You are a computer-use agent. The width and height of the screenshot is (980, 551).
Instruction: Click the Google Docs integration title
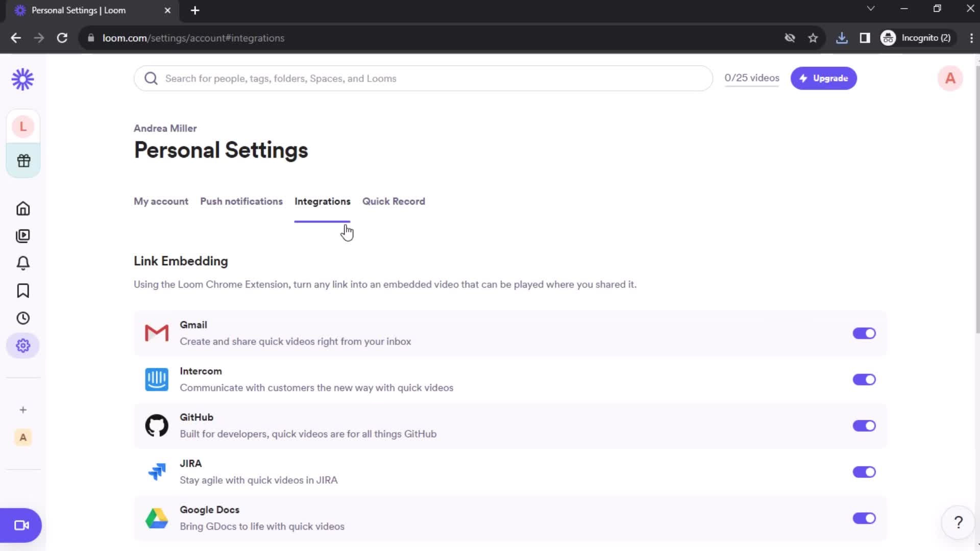tap(209, 510)
